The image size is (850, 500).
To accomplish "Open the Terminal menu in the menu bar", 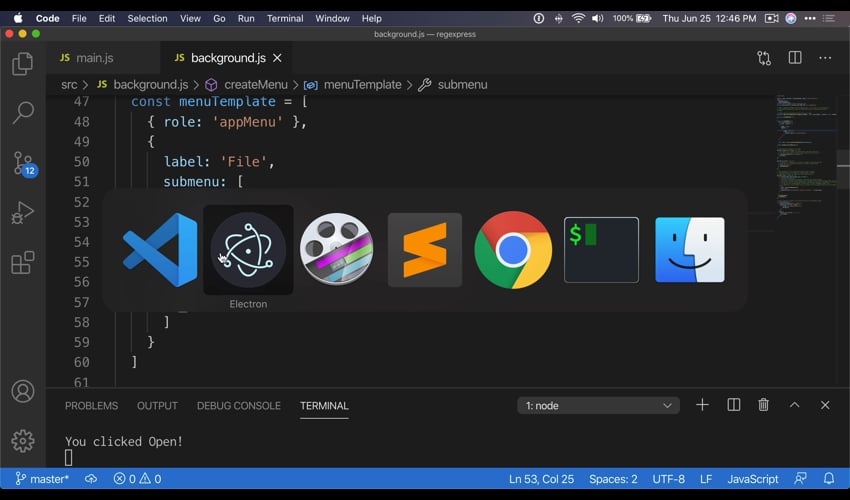I will [x=285, y=18].
